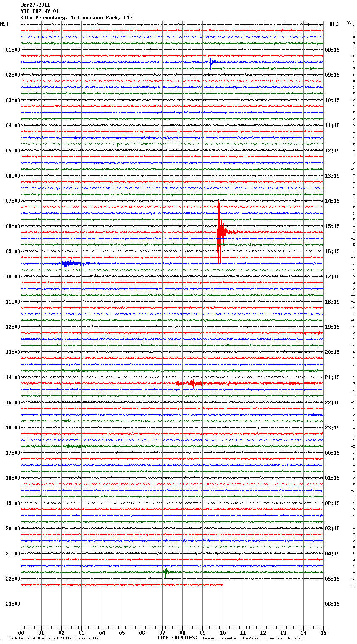Click the '08:15' UTC time label
The height and width of the screenshot is (644, 357).
tap(332, 50)
